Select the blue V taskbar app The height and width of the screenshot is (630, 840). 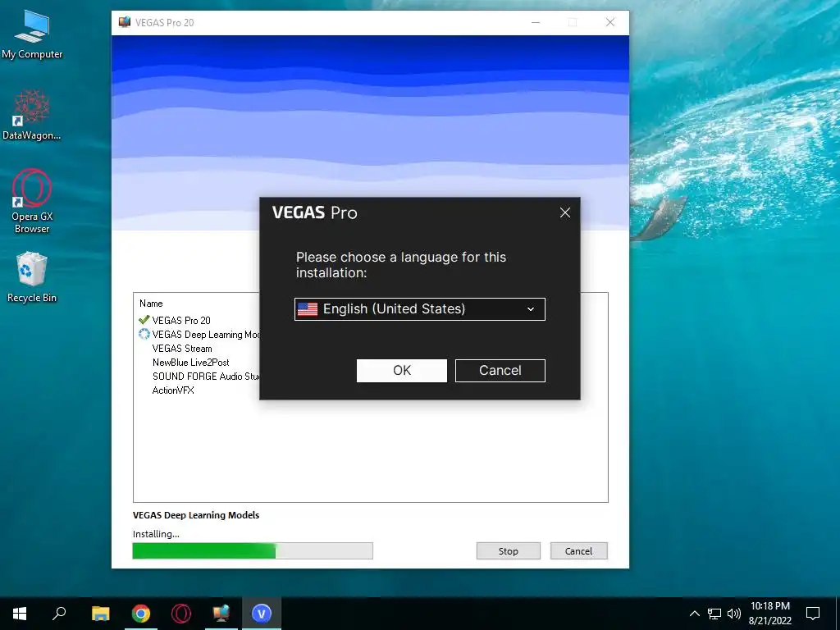tap(262, 614)
